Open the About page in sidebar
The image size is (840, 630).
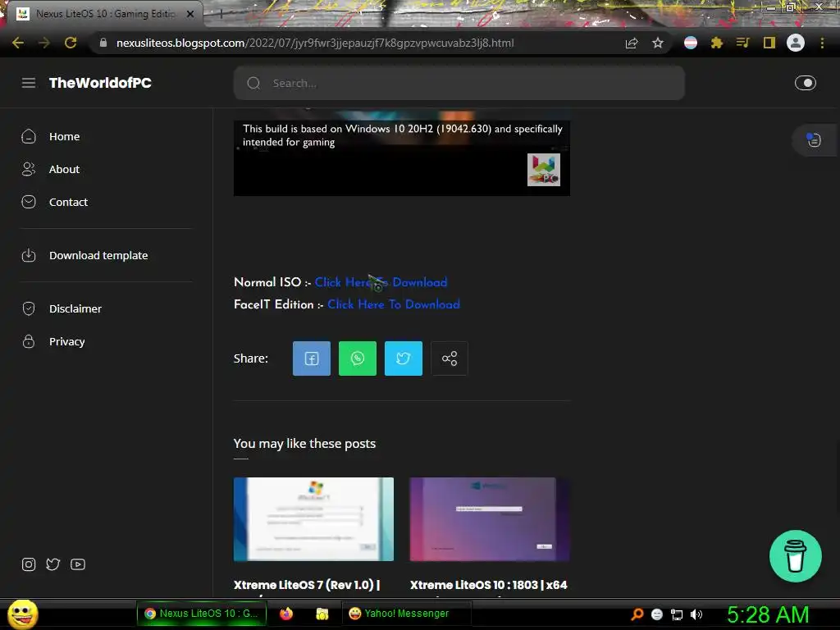pos(64,169)
